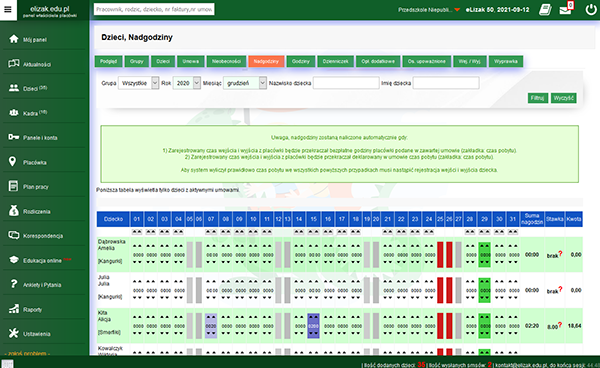Click up arrows under day 14 header

pos(299,232)
